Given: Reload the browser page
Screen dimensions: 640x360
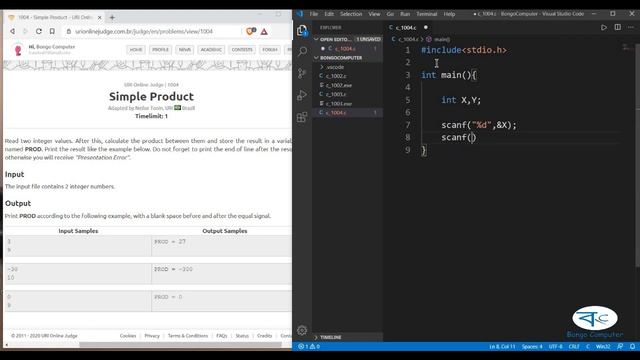Looking at the screenshot, I should [38, 31].
